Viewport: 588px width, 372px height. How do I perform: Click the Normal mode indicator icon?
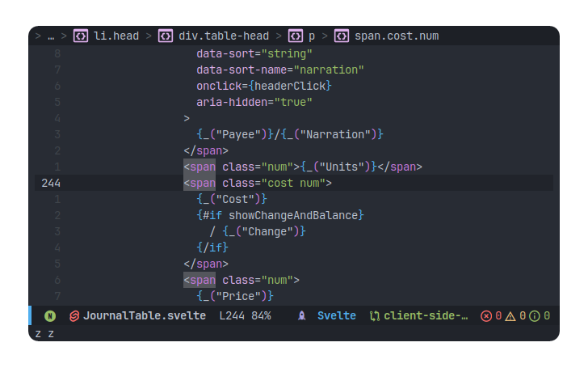pos(50,316)
